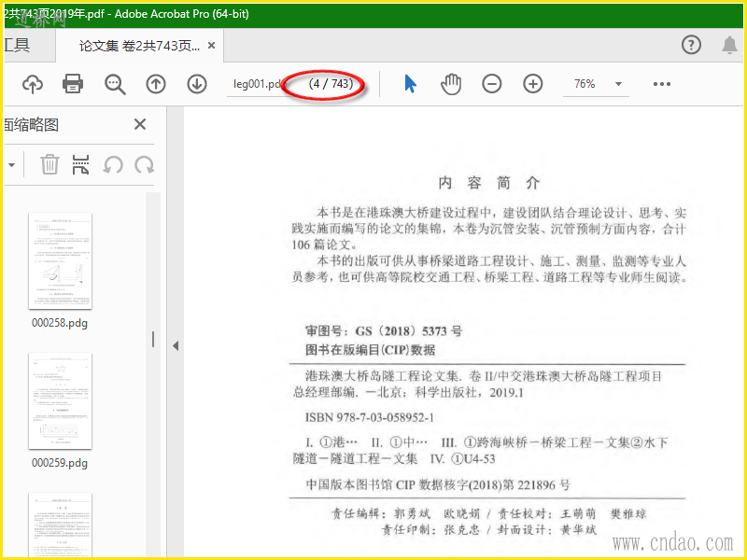Rotate page counterclockwise icon
The image size is (747, 560).
[x=113, y=165]
